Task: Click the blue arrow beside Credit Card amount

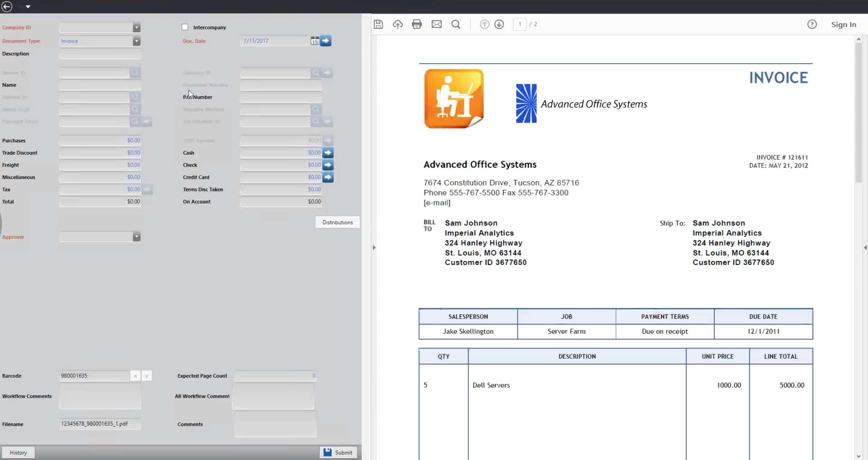Action: click(x=328, y=177)
